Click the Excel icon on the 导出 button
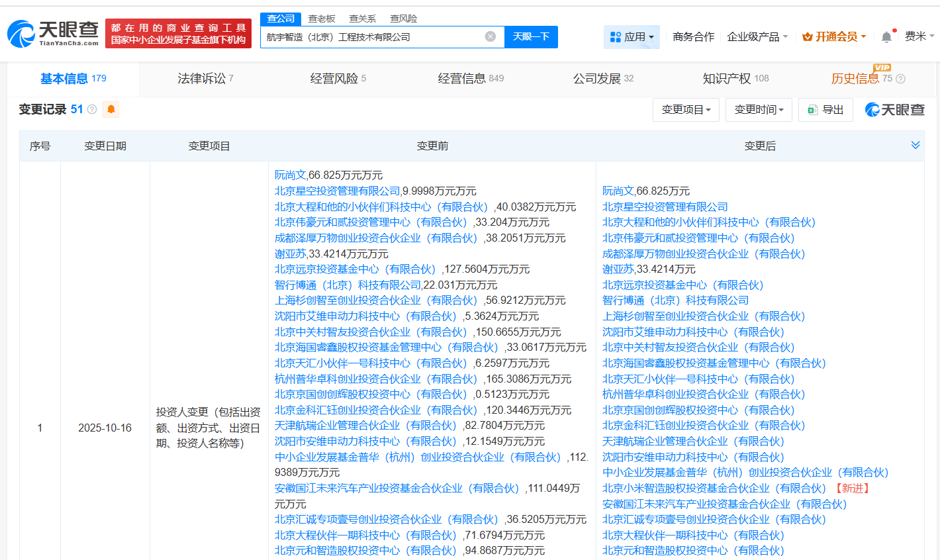940x560 pixels. coord(812,109)
